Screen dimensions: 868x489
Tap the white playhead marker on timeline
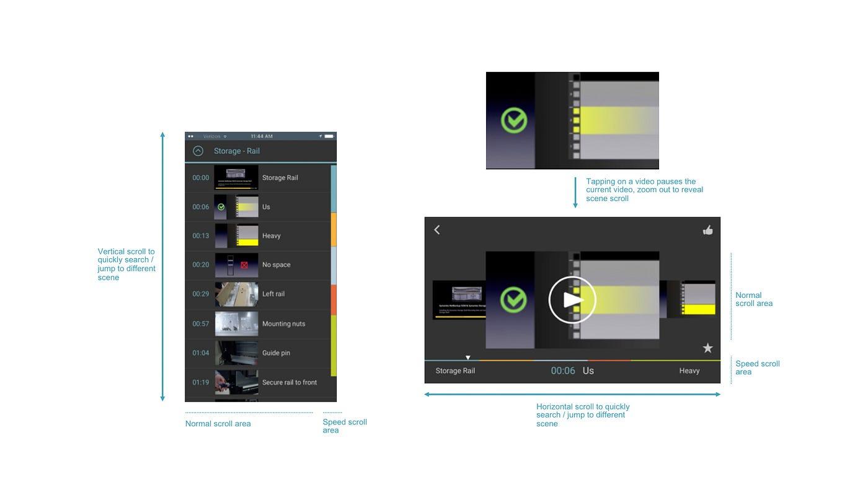[468, 357]
